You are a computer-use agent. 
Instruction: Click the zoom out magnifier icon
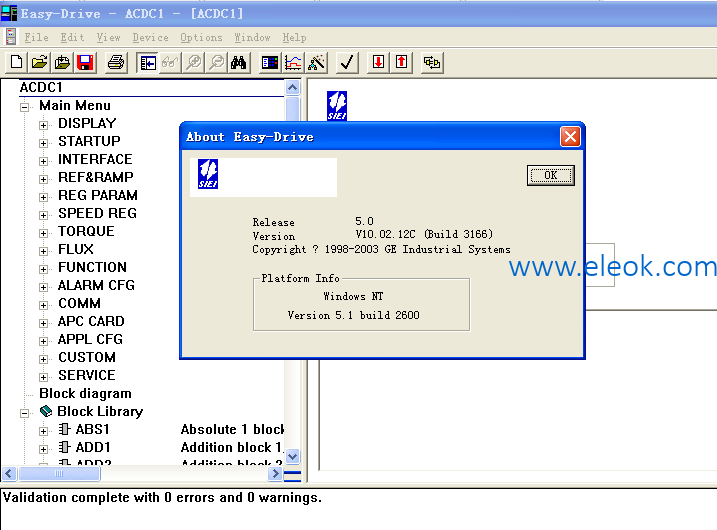coord(216,62)
